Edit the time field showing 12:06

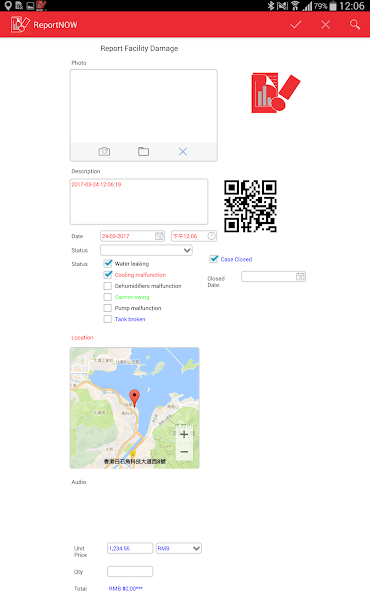(194, 236)
